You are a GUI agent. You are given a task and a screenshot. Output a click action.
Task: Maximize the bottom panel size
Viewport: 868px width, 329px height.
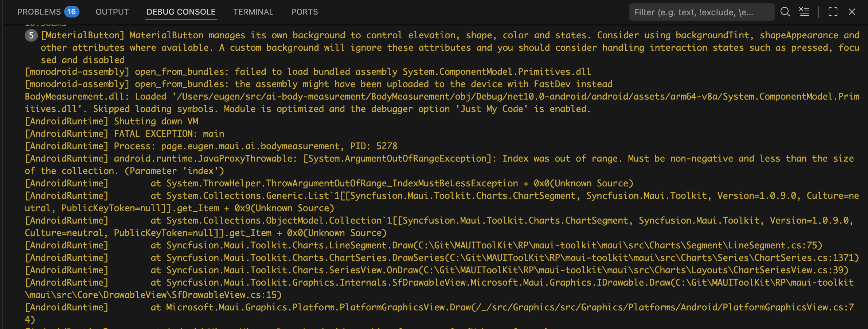point(833,12)
